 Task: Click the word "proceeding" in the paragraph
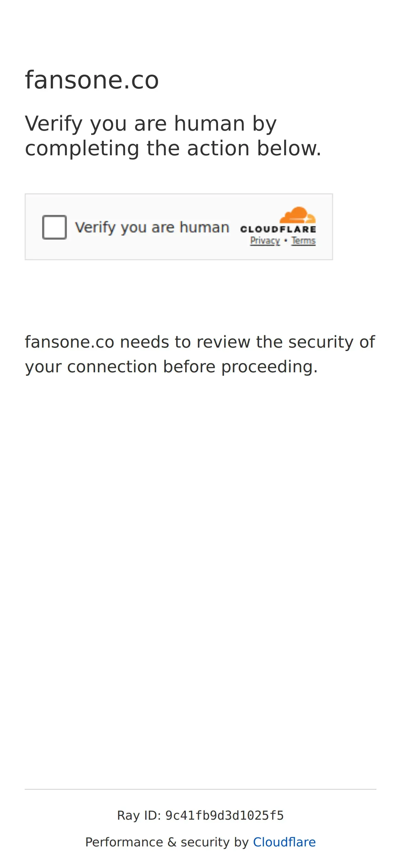point(269,367)
